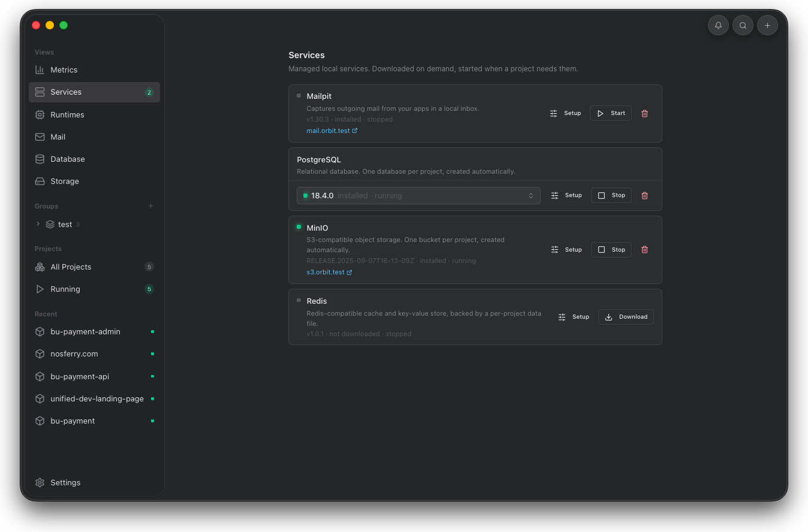Viewport: 808px width, 532px height.
Task: Click the layers icon beside test group
Action: click(50, 224)
